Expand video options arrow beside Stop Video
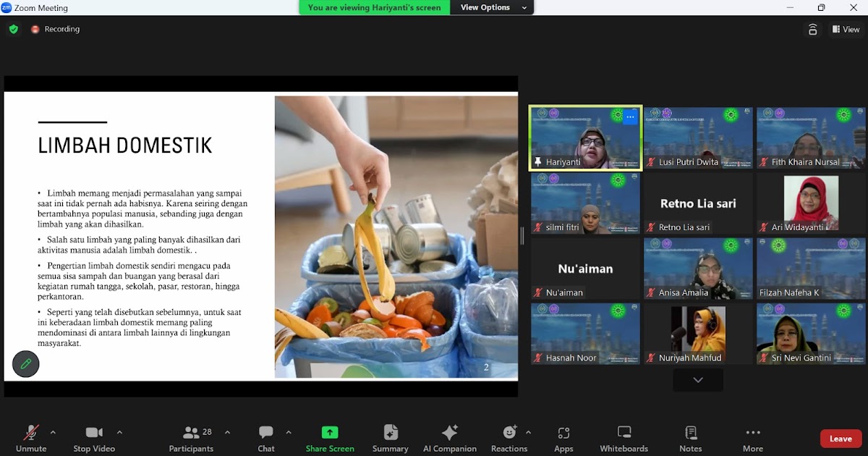Image resolution: width=868 pixels, height=456 pixels. [x=119, y=432]
